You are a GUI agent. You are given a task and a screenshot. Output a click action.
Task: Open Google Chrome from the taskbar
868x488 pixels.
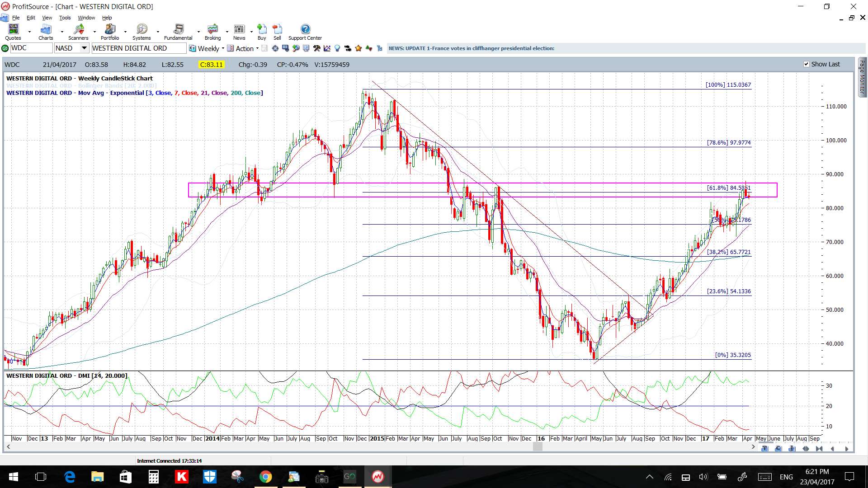[x=265, y=477]
